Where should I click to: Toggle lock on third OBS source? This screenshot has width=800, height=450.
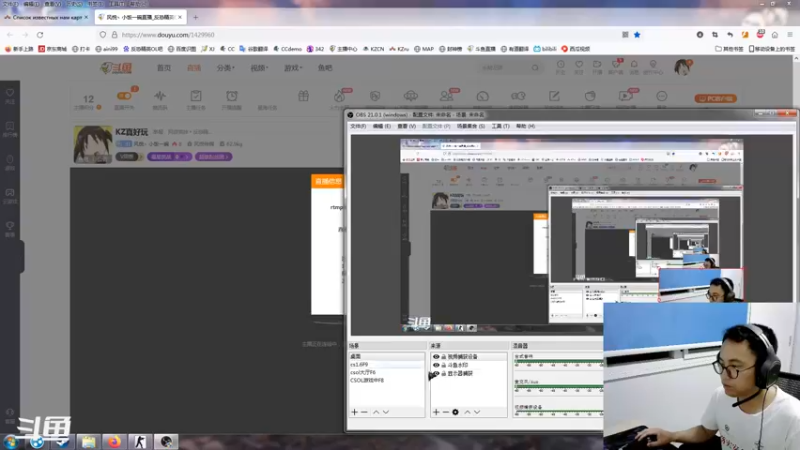coord(444,373)
